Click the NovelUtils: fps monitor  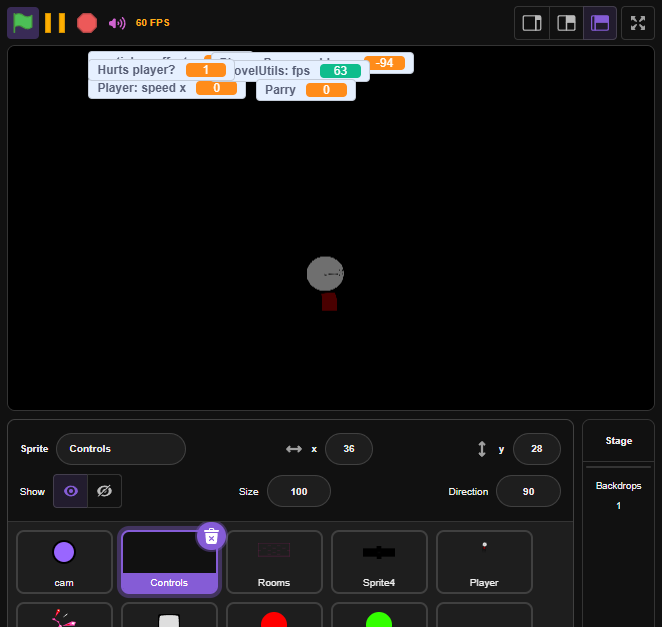click(301, 71)
